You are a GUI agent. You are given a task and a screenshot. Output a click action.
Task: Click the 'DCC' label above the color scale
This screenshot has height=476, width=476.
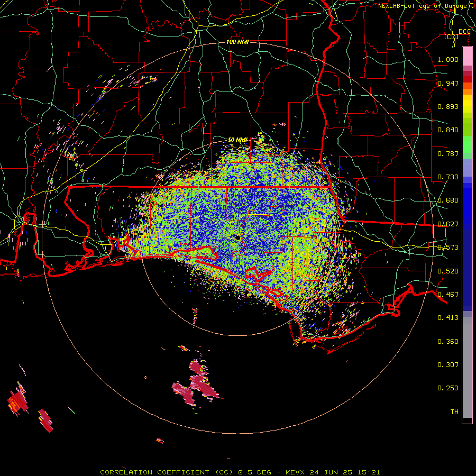(464, 32)
